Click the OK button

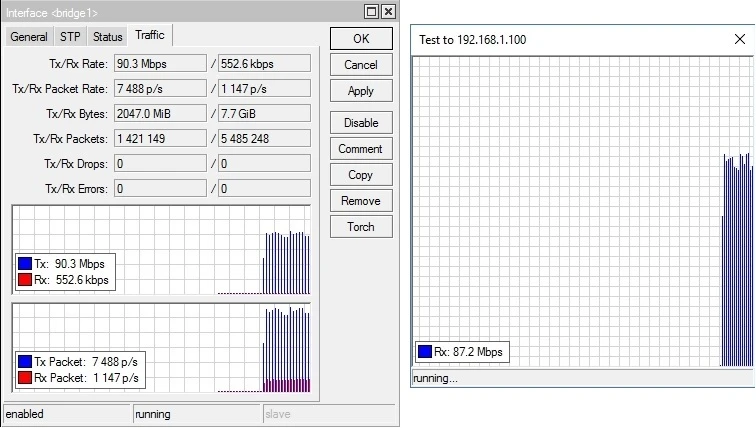[x=360, y=39]
